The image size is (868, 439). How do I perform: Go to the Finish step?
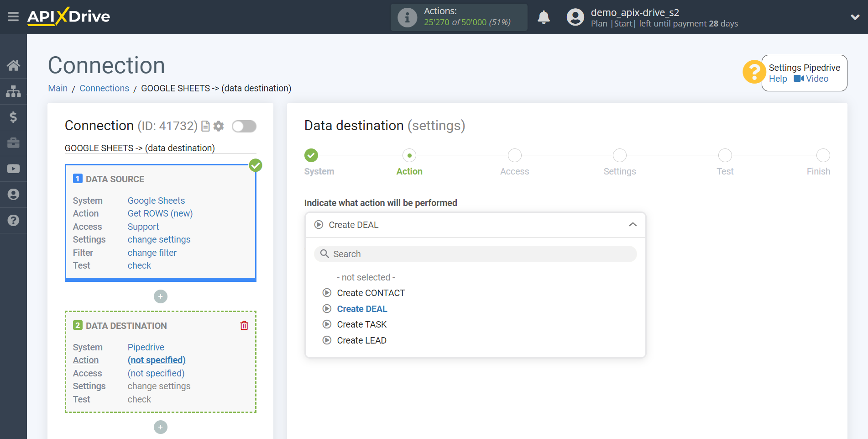click(x=823, y=155)
